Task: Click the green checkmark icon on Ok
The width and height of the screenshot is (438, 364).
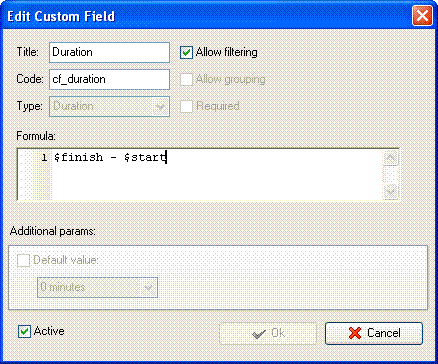Action: (259, 333)
